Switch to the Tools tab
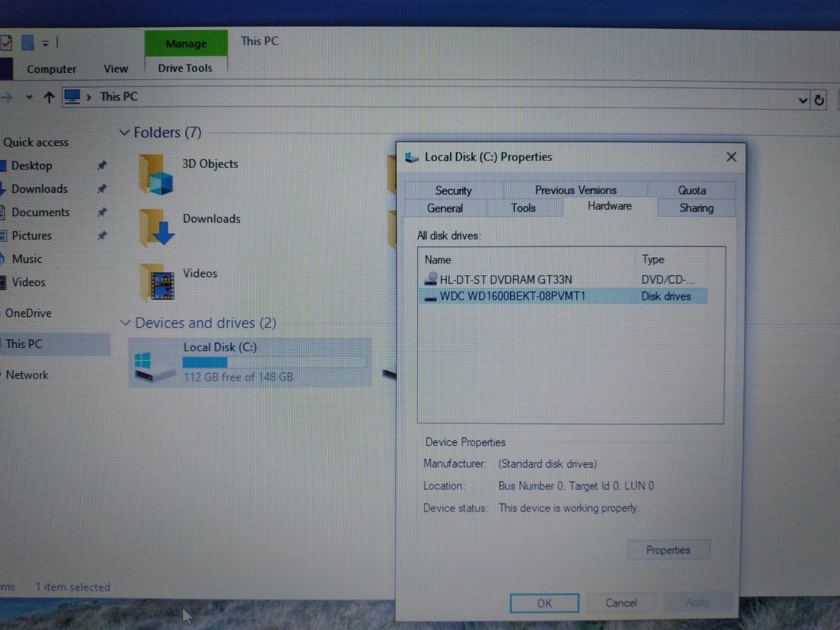Image resolution: width=840 pixels, height=630 pixels. pyautogui.click(x=523, y=208)
